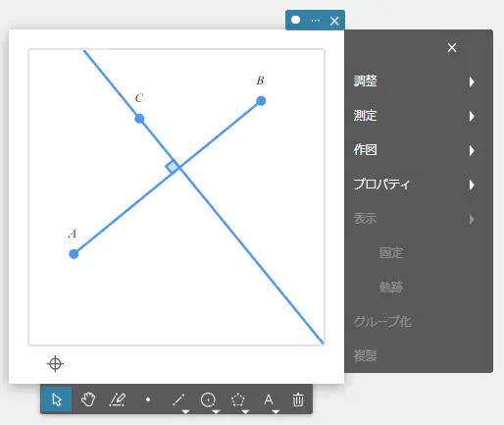
Task: Click the label B text
Action: pos(260,80)
